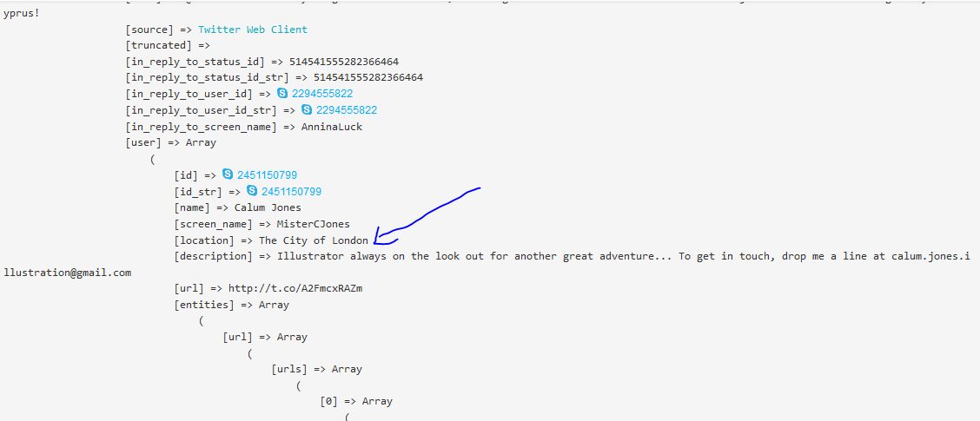Click the [0] => Array entry
Image resolution: width=980 pixels, height=421 pixels.
pos(356,401)
